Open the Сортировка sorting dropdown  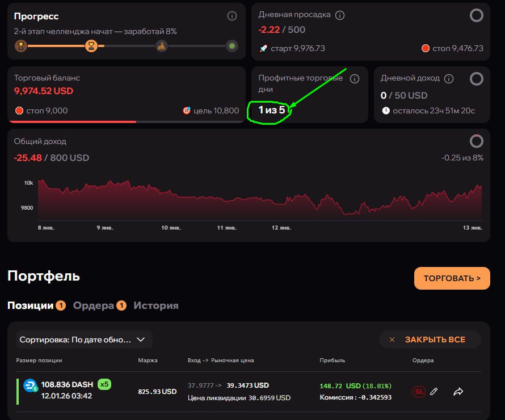click(84, 340)
